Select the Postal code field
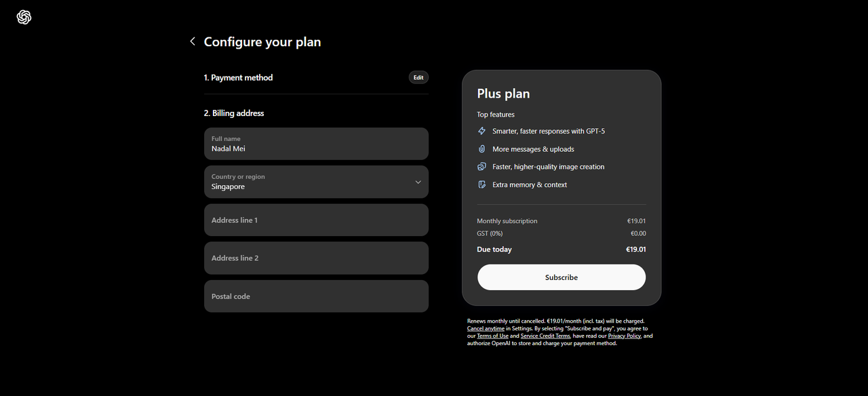Image resolution: width=868 pixels, height=396 pixels. pyautogui.click(x=316, y=296)
